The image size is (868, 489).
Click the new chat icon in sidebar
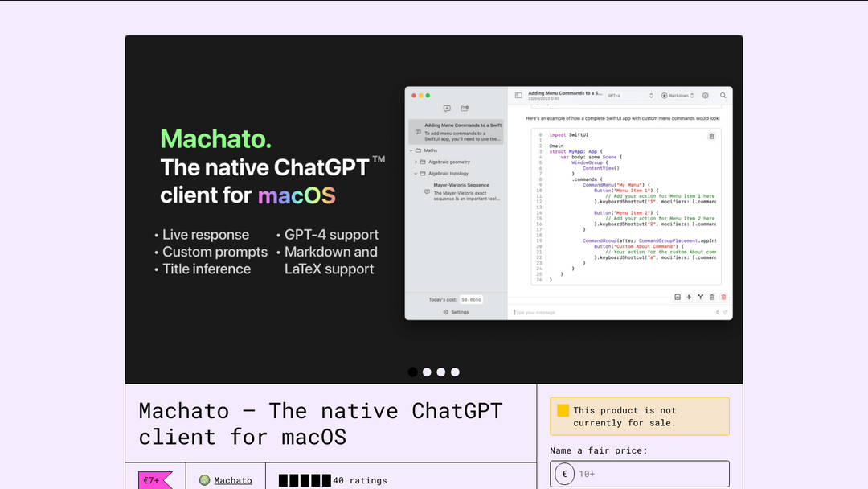point(447,109)
